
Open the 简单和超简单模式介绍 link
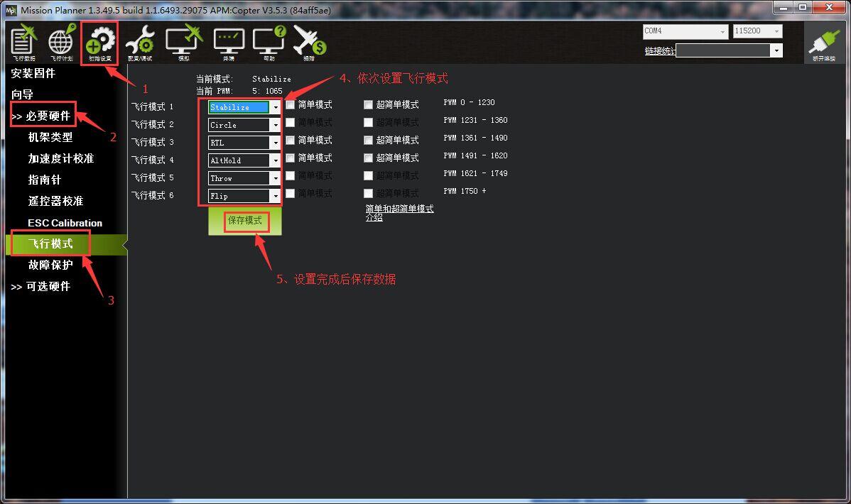click(x=399, y=213)
